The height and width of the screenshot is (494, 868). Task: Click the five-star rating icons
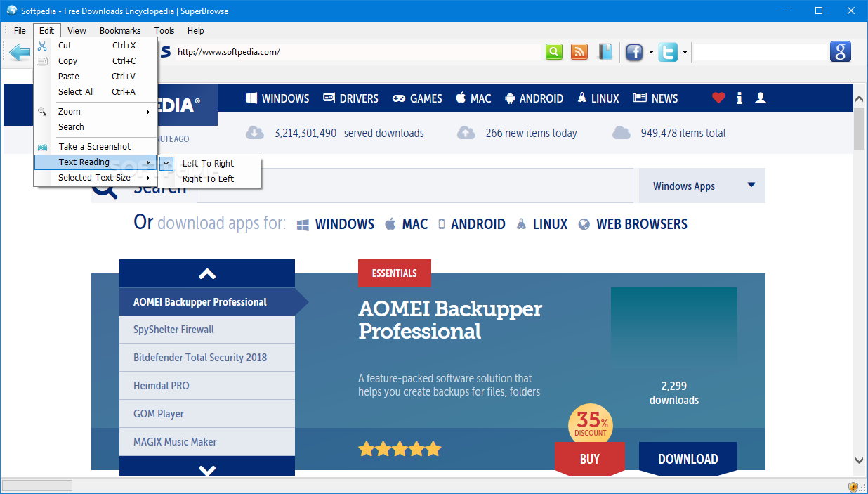tap(400, 448)
